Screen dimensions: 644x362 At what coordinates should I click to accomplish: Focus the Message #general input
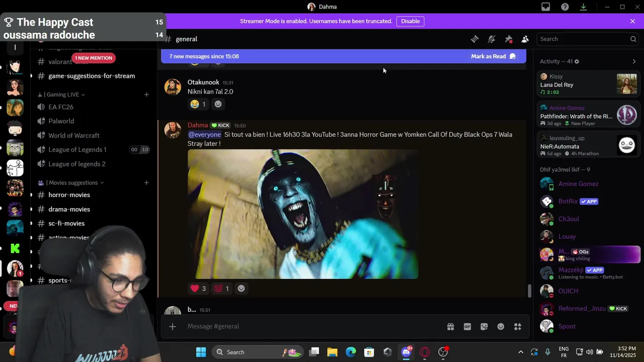click(312, 326)
